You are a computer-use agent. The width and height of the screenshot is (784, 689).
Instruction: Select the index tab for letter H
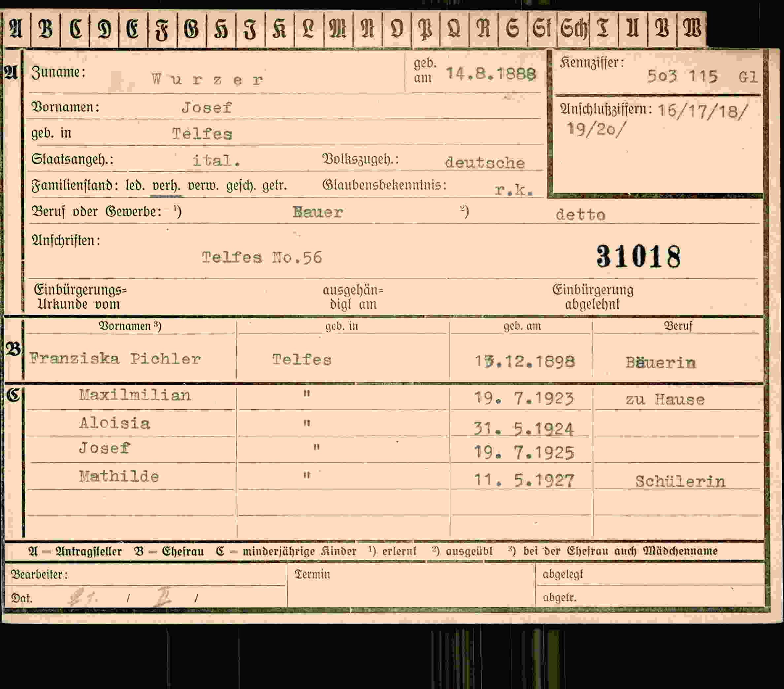pos(221,29)
